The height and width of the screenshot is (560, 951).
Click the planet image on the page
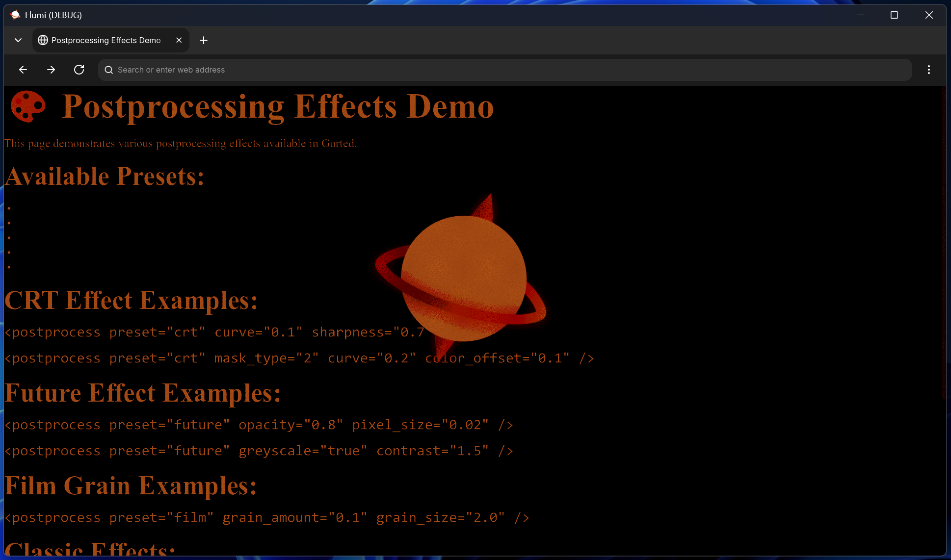(463, 278)
